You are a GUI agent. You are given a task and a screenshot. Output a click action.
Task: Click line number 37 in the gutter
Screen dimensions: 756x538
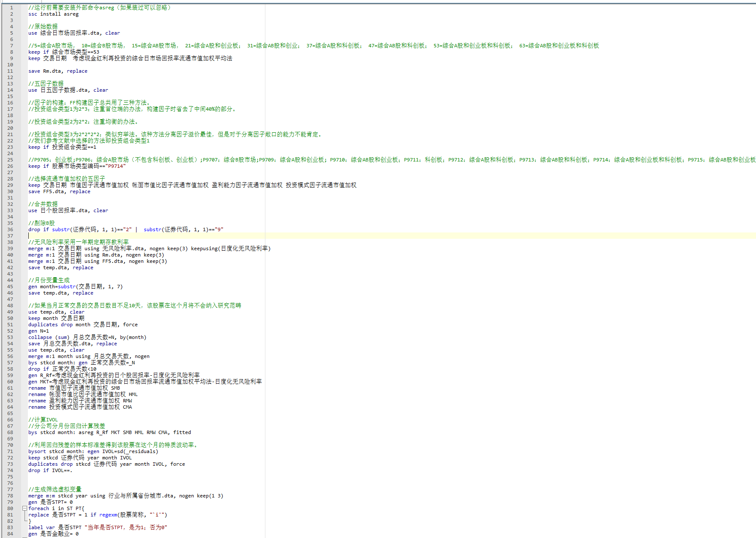click(x=10, y=236)
